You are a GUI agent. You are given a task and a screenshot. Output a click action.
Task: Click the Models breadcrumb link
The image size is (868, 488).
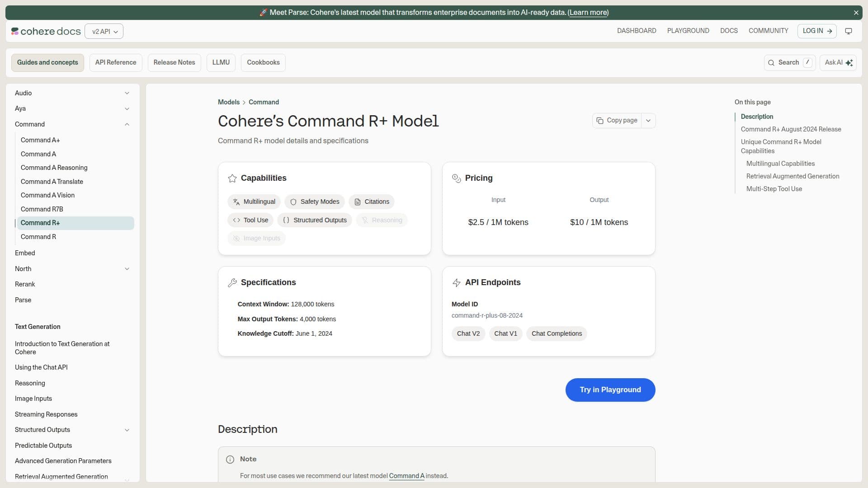point(229,102)
